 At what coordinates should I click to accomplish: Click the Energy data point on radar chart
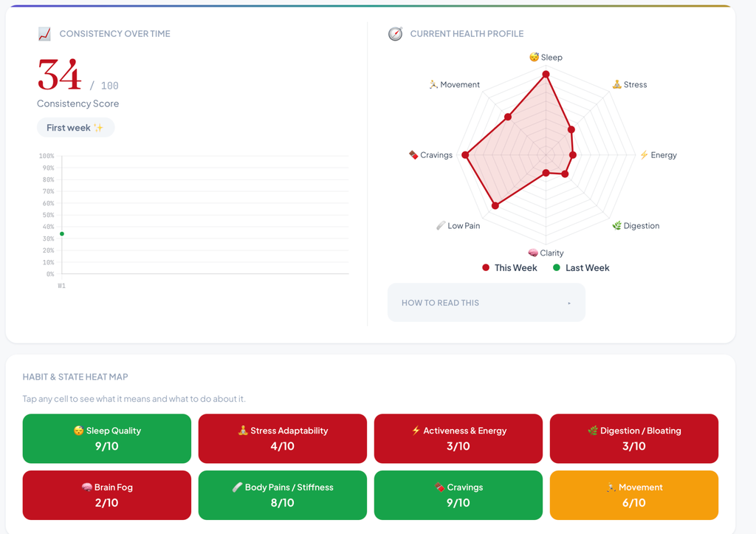point(573,155)
